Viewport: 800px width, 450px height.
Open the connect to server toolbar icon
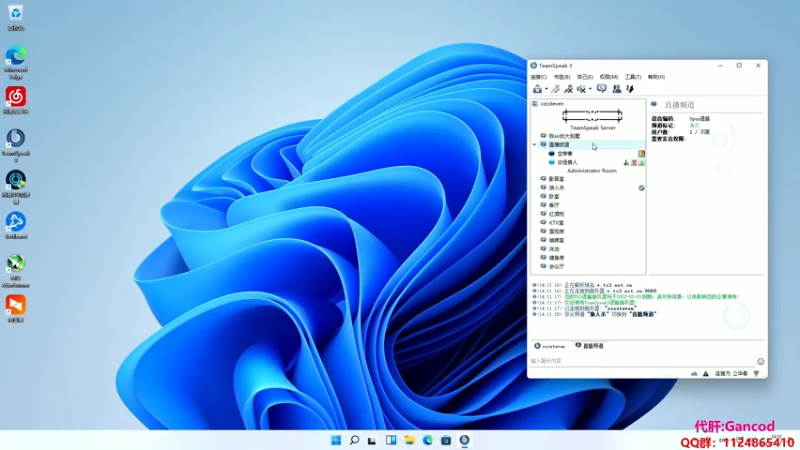(537, 89)
